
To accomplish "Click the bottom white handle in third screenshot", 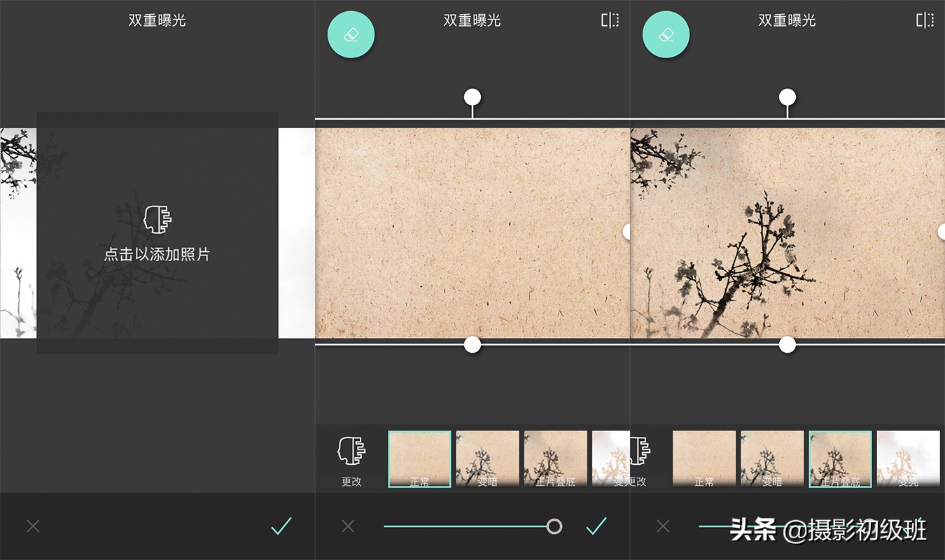I will click(787, 344).
